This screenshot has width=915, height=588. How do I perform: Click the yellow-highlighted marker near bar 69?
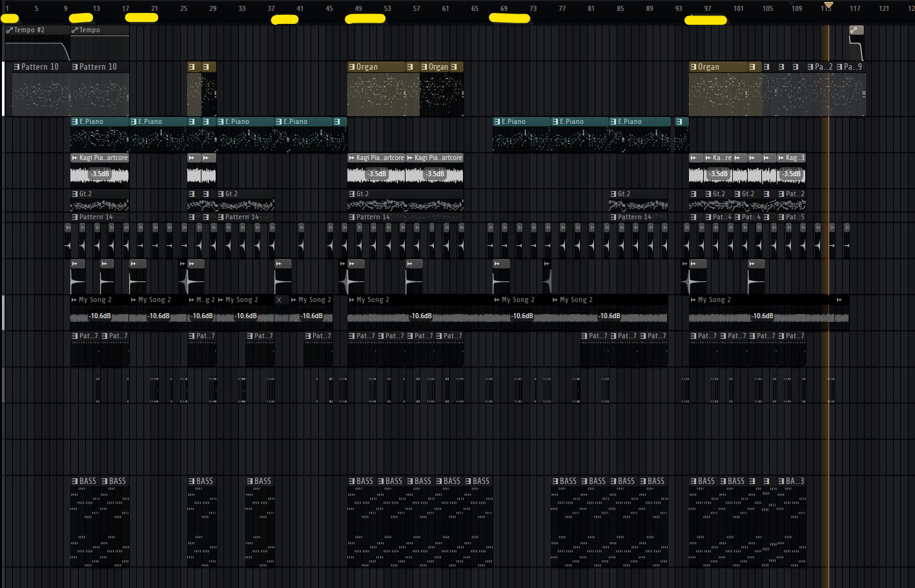pyautogui.click(x=509, y=18)
